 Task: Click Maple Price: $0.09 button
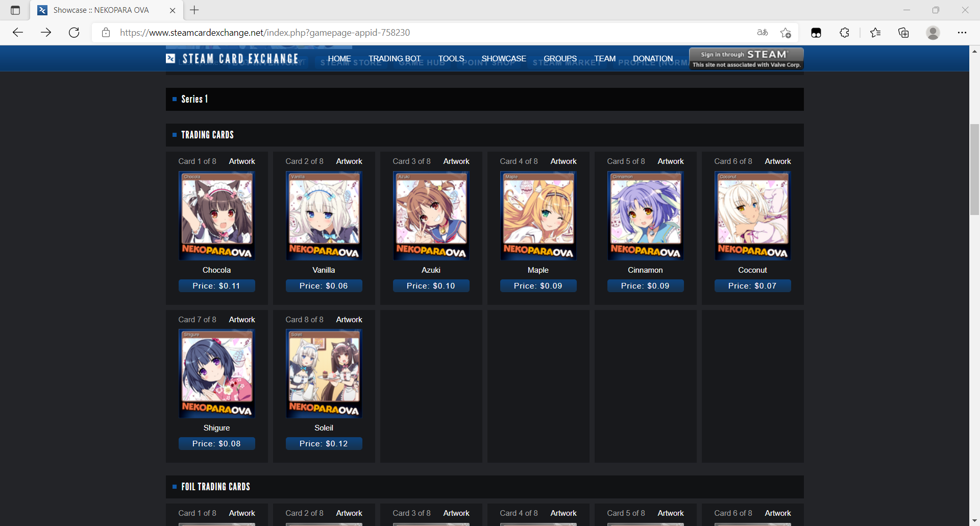pos(538,286)
